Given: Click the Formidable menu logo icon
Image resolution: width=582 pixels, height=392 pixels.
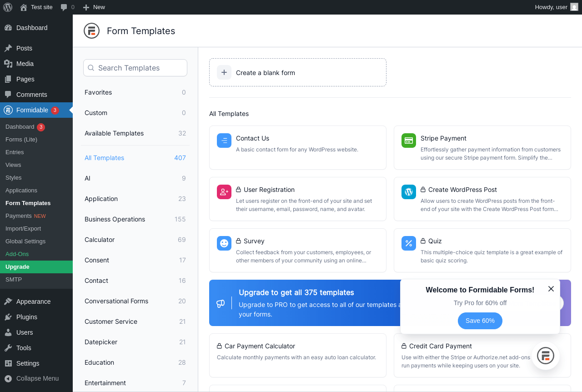Looking at the screenshot, I should tap(8, 110).
